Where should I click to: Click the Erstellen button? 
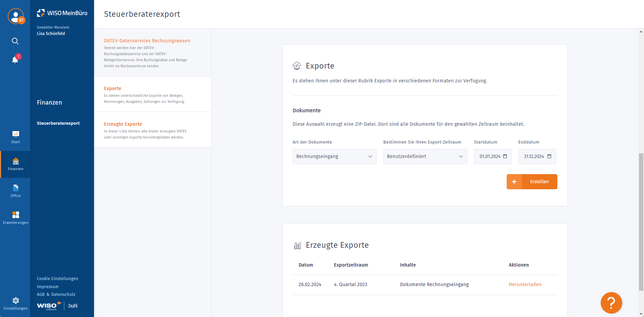[532, 182]
